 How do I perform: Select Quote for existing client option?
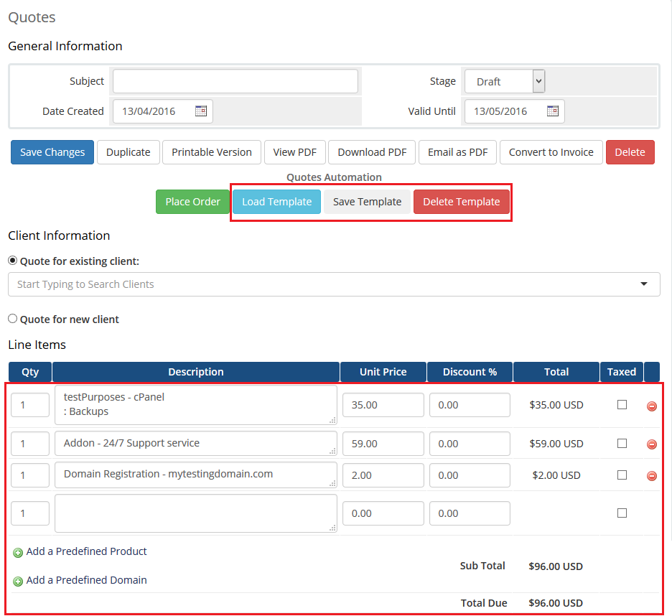point(13,261)
